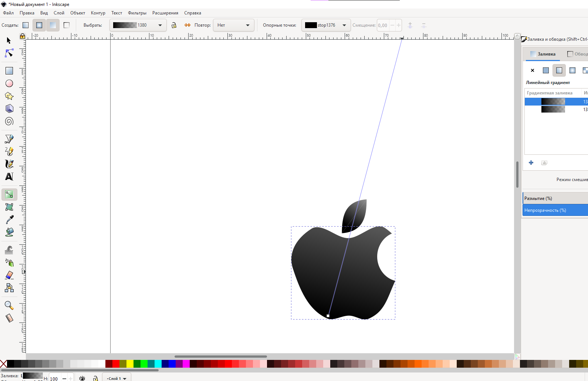Toggle layer visibility eye icon in status bar
The width and height of the screenshot is (588, 381).
coord(82,378)
